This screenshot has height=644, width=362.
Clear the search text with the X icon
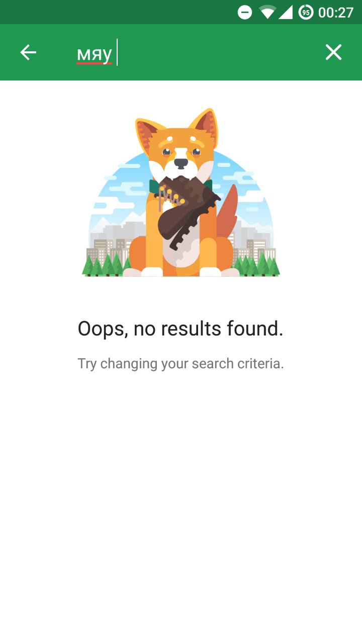pyautogui.click(x=333, y=52)
